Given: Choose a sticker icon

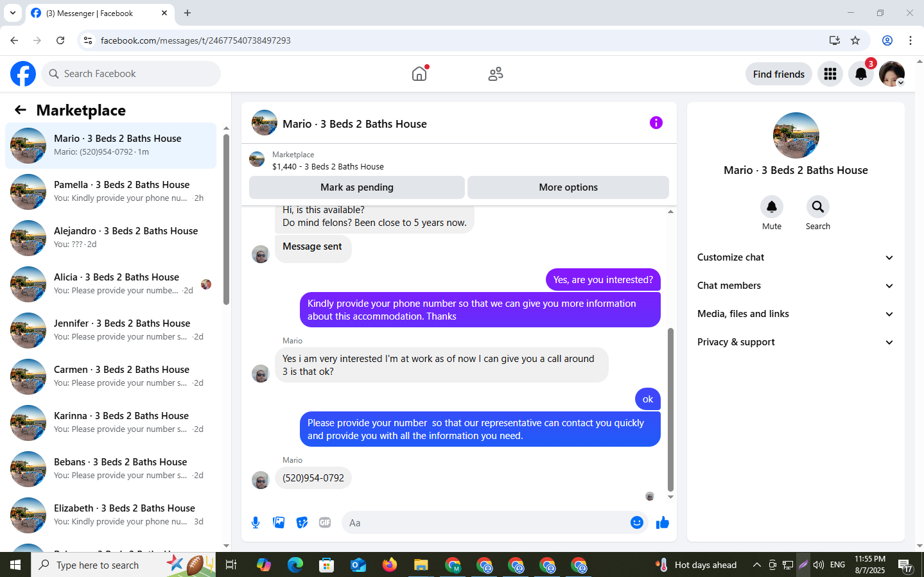Looking at the screenshot, I should coord(302,522).
